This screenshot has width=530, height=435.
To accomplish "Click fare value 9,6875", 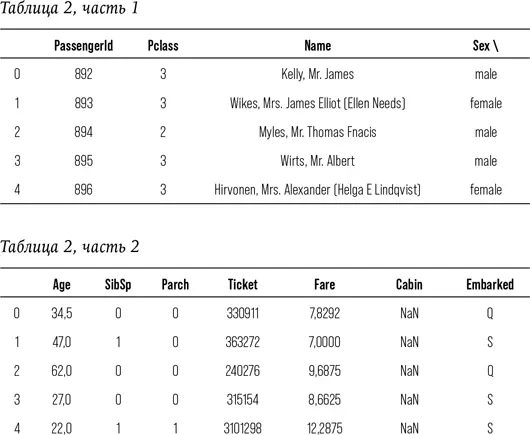I will point(324,371).
